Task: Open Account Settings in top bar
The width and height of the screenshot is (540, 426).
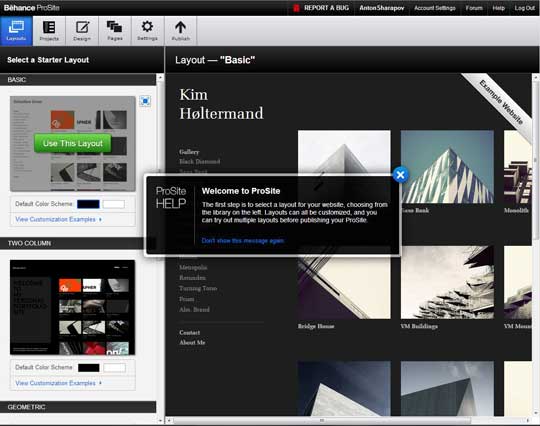Action: coord(435,8)
